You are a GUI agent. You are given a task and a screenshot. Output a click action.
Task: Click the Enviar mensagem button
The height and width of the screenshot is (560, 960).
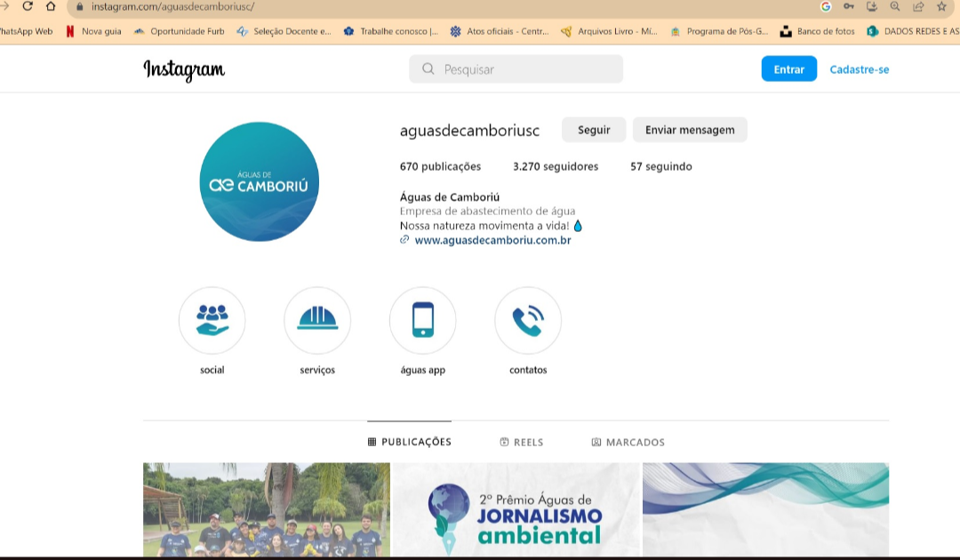coord(690,130)
